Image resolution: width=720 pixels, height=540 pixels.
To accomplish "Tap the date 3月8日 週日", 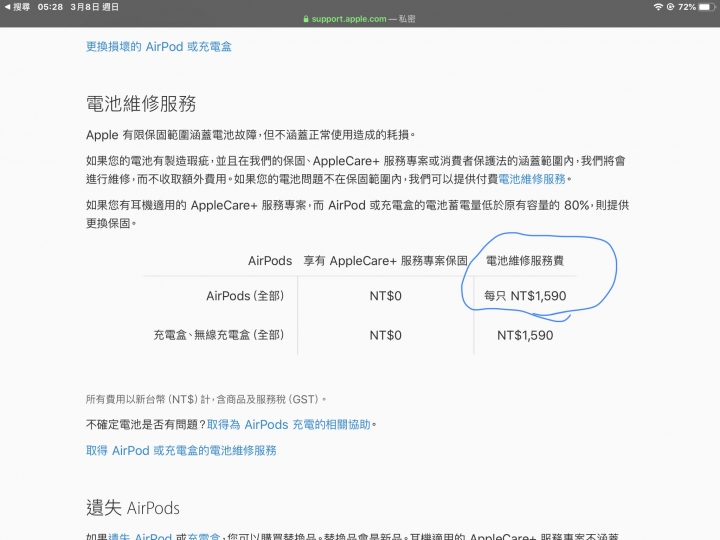I will [x=95, y=7].
